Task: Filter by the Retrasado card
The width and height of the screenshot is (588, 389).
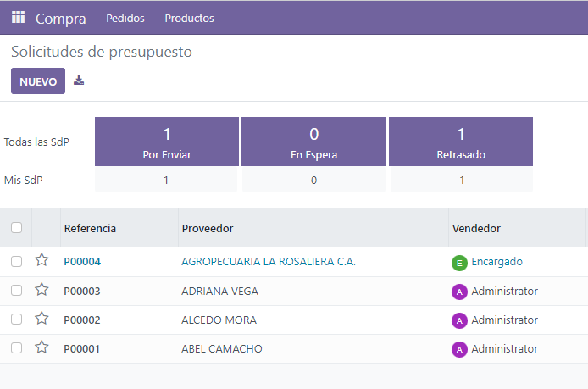Action: (461, 142)
